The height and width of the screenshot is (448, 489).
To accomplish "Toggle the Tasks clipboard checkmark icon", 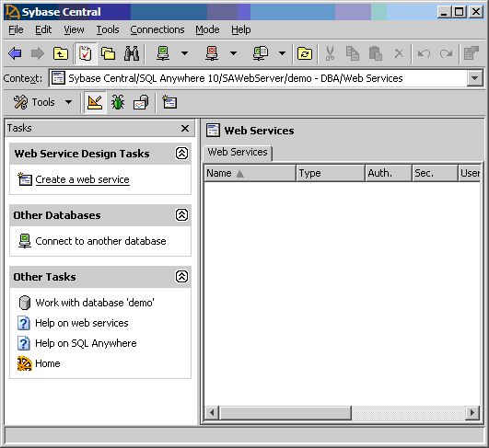I will [x=86, y=53].
